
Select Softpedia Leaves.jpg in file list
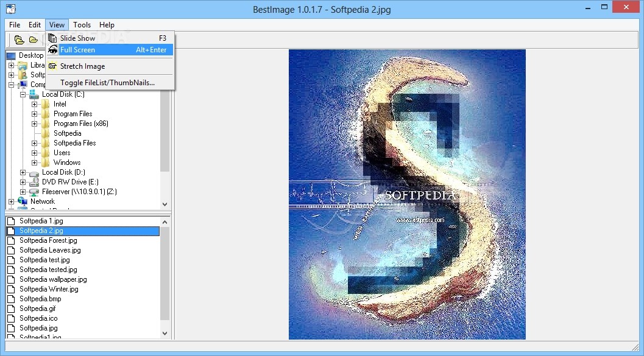[x=50, y=250]
